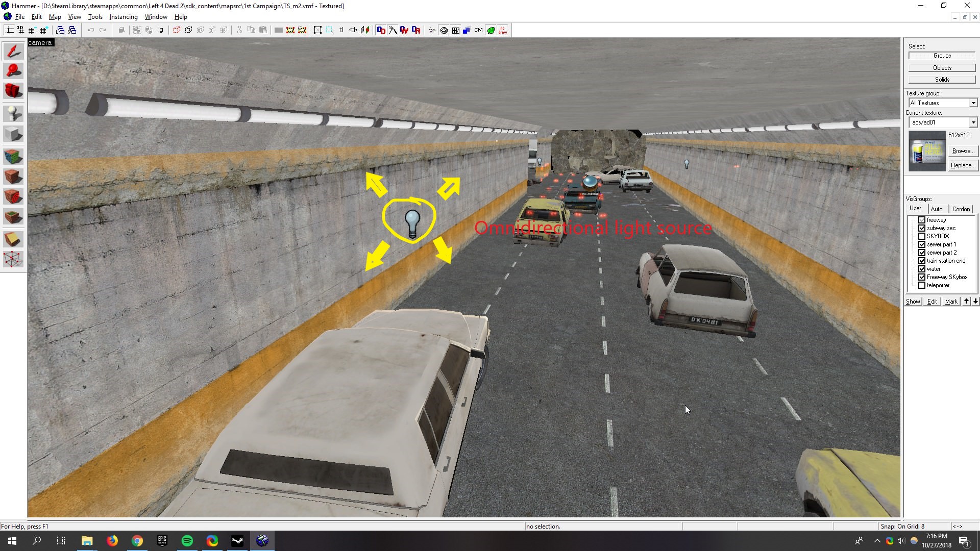
Task: Uncheck the freeway visgroup
Action: point(922,220)
